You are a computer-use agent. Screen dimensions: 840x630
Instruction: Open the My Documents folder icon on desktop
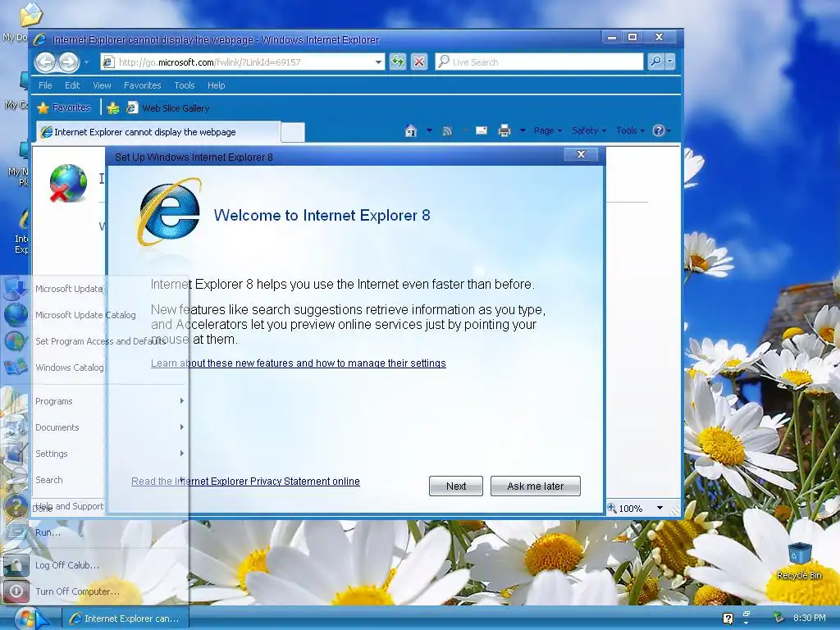[30, 15]
